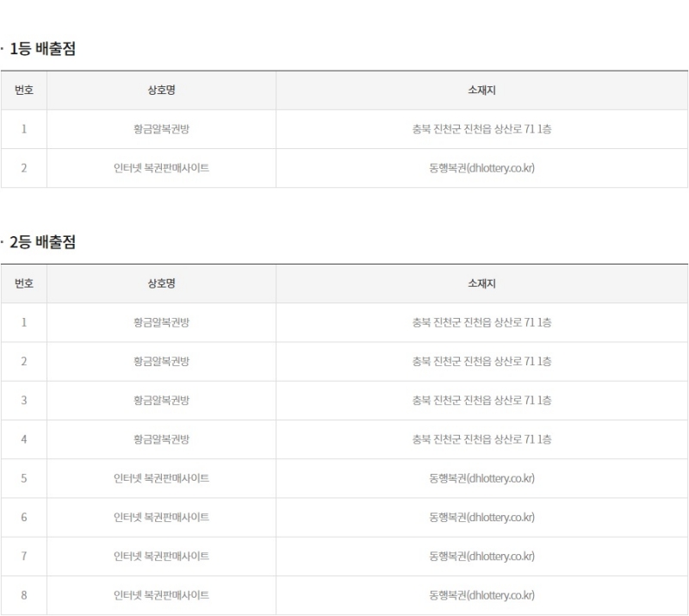Click number '8' cell in 2등 table
This screenshot has width=689, height=616.
[24, 595]
